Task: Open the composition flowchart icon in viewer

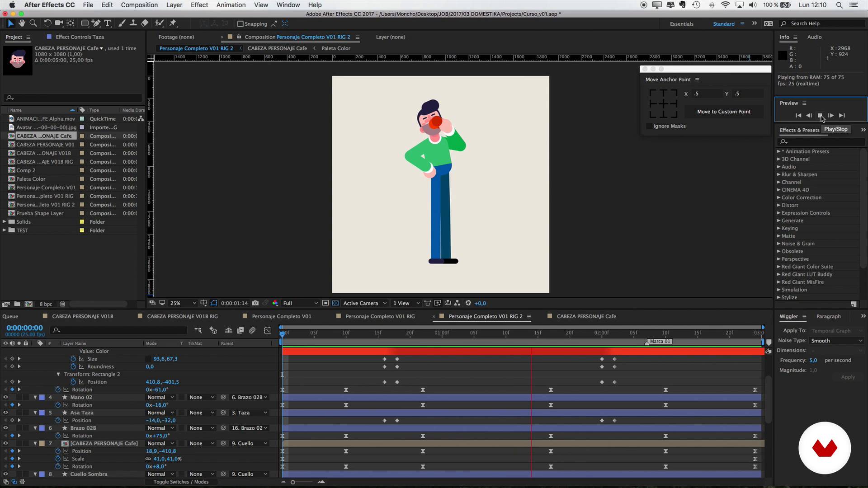Action: click(x=458, y=303)
